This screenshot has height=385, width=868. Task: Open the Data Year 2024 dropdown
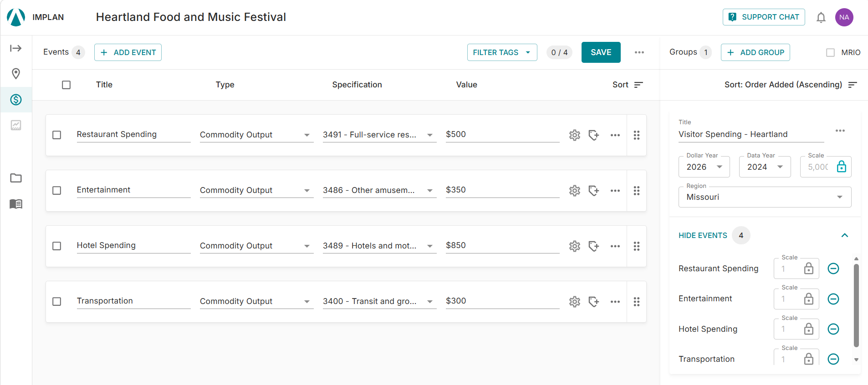765,167
